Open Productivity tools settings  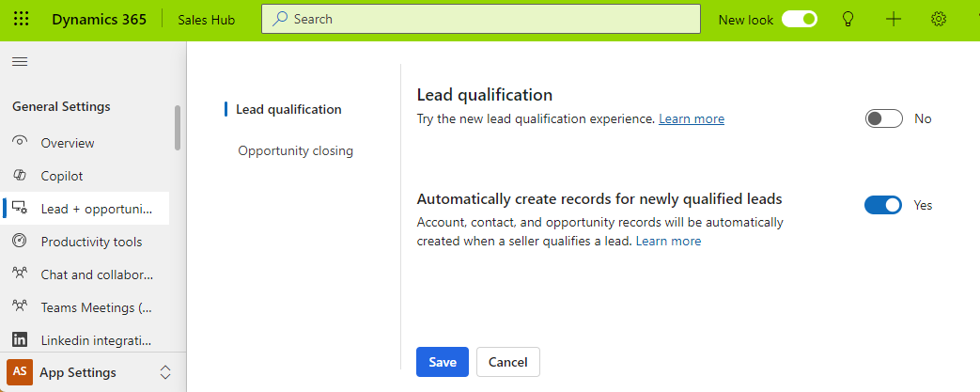point(85,242)
